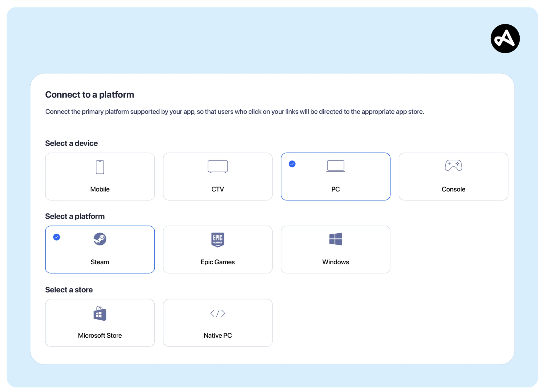
Task: Choose the Windows platform label
Action: point(336,262)
